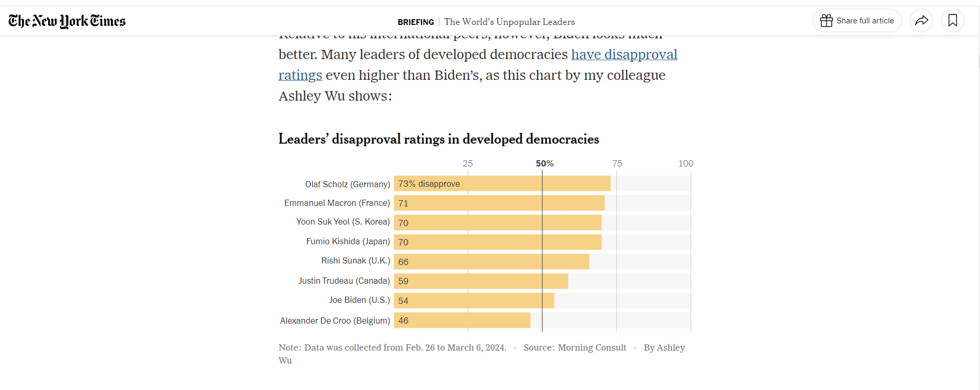The width and height of the screenshot is (980, 390).
Task: Save article with the bookmark icon
Action: click(953, 21)
